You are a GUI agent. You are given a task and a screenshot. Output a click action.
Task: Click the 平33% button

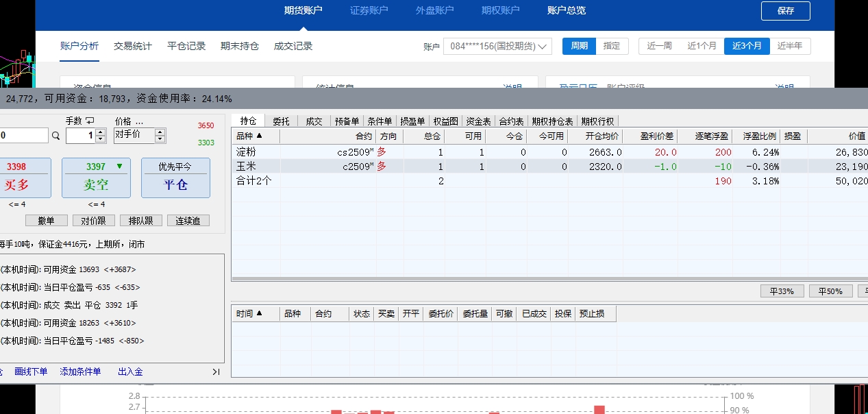782,291
